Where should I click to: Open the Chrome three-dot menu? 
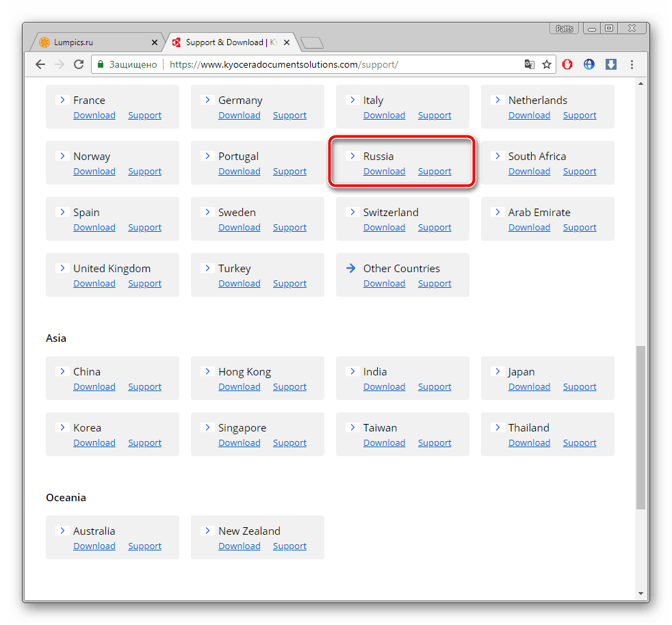(x=632, y=64)
